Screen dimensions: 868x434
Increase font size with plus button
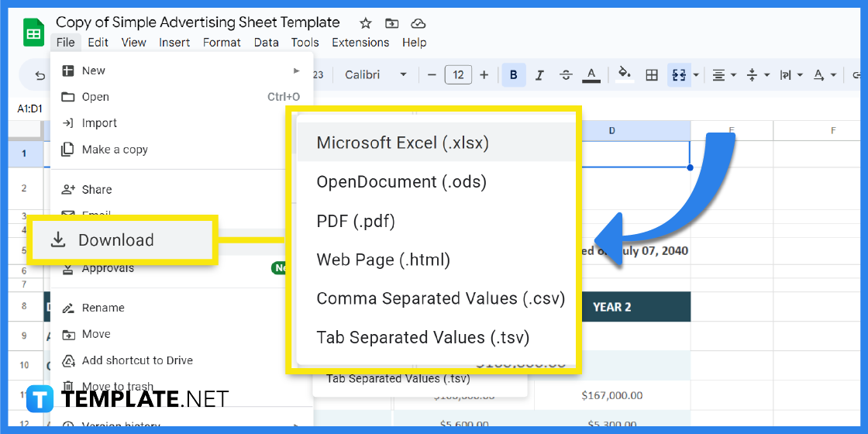[484, 74]
